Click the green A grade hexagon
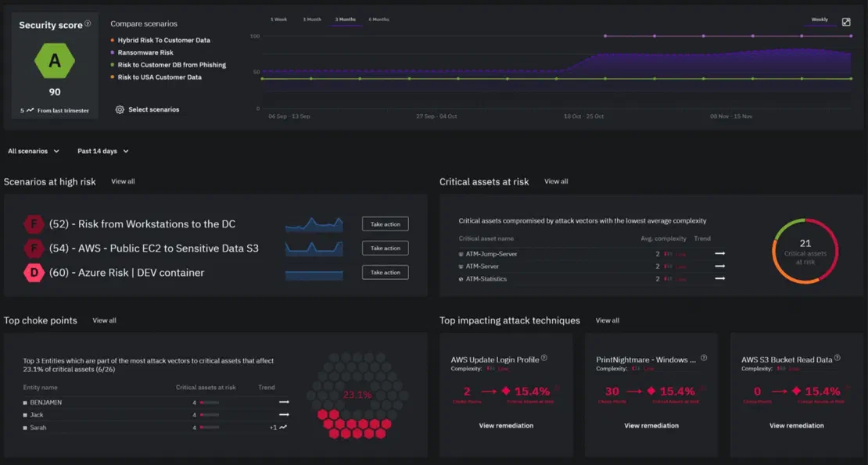The image size is (868, 465). 54,60
